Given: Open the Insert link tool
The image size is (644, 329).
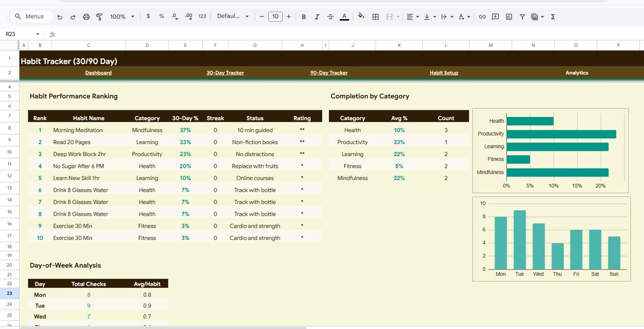Looking at the screenshot, I should (x=482, y=17).
